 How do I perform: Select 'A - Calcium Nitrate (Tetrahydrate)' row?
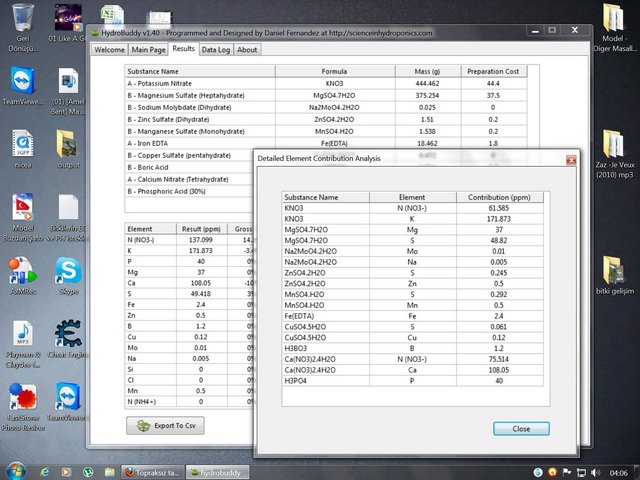[x=189, y=179]
